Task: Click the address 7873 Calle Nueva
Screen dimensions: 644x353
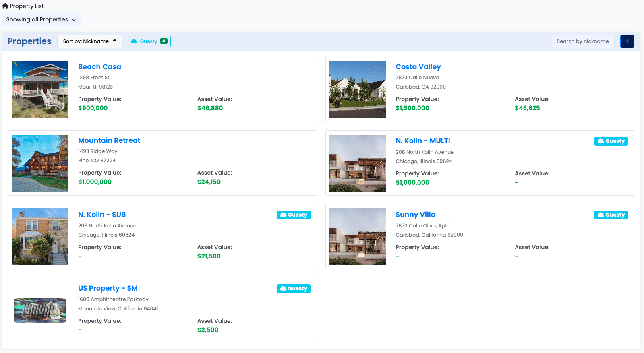Action: click(417, 77)
